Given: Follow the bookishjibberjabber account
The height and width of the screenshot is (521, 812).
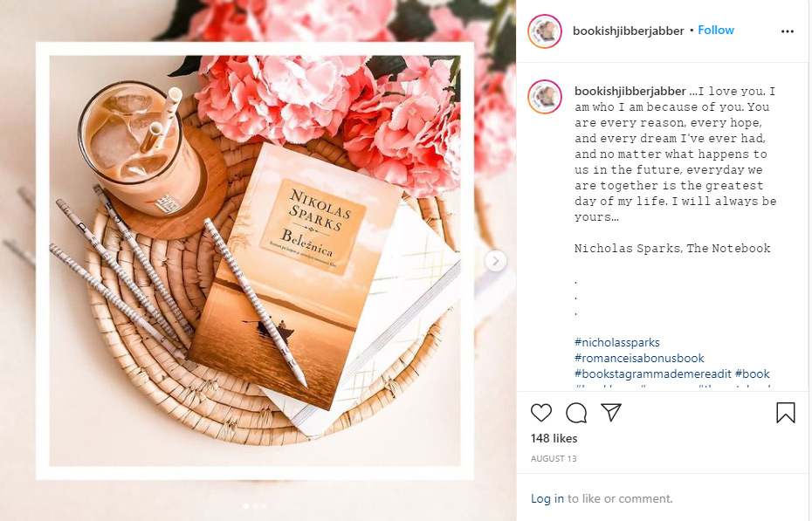Looking at the screenshot, I should (716, 30).
